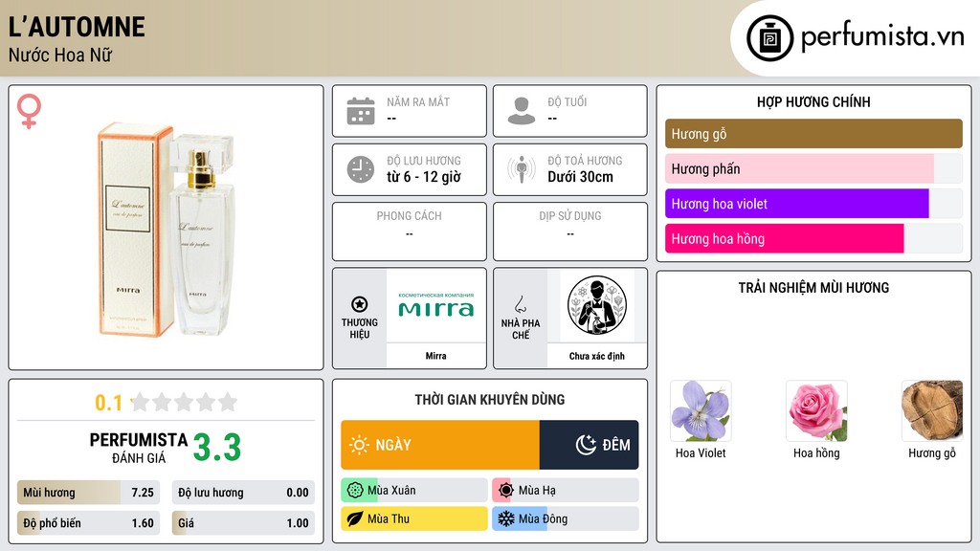Viewport: 980px width, 551px height.
Task: Click the Nước Hoa Nữ subtitle
Action: [x=60, y=55]
